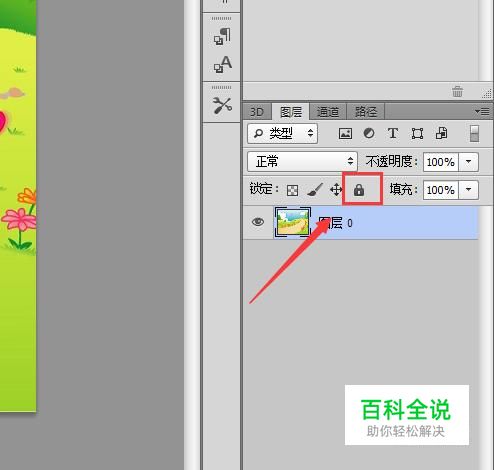The image size is (494, 470).
Task: Switch to the 路径 tab
Action: tap(366, 112)
